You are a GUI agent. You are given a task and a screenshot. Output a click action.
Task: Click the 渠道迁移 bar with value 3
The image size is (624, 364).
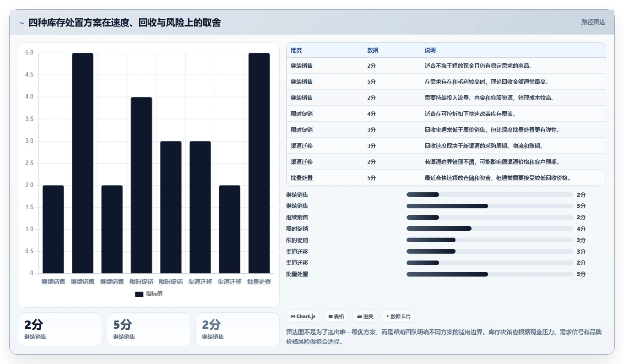pyautogui.click(x=200, y=207)
